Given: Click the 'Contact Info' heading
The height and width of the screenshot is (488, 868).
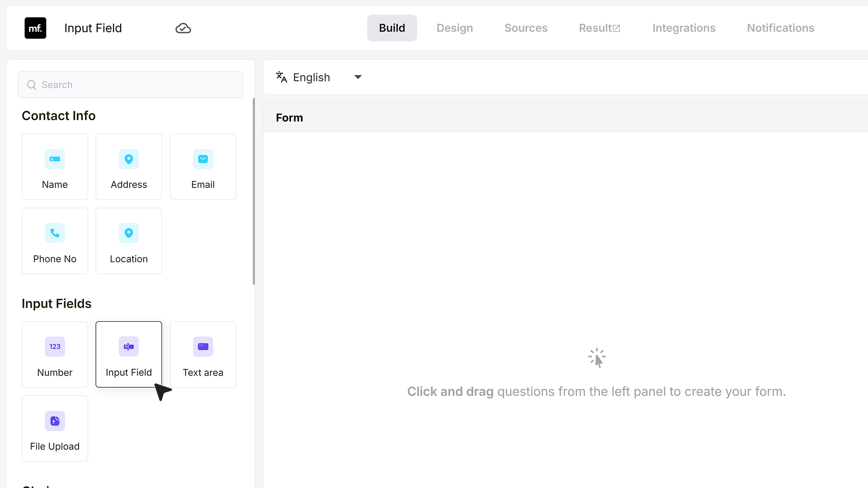Looking at the screenshot, I should click(59, 116).
